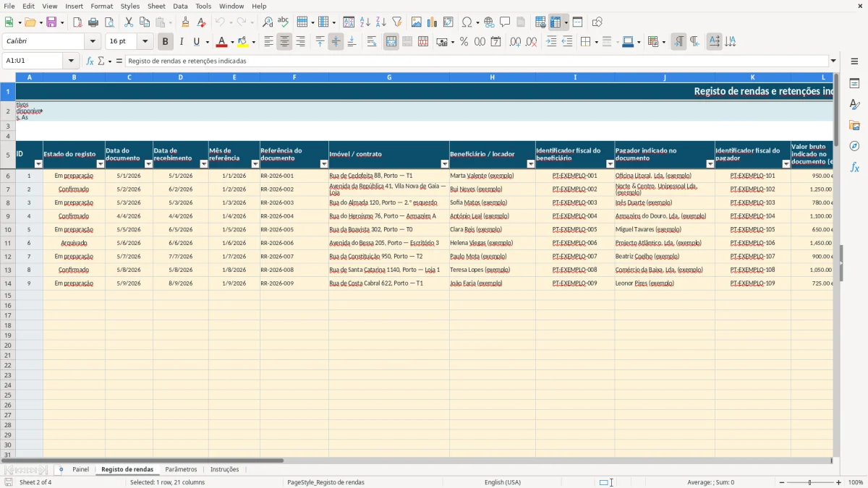Click Increase Indent icon
The height and width of the screenshot is (488, 868).
pos(551,42)
